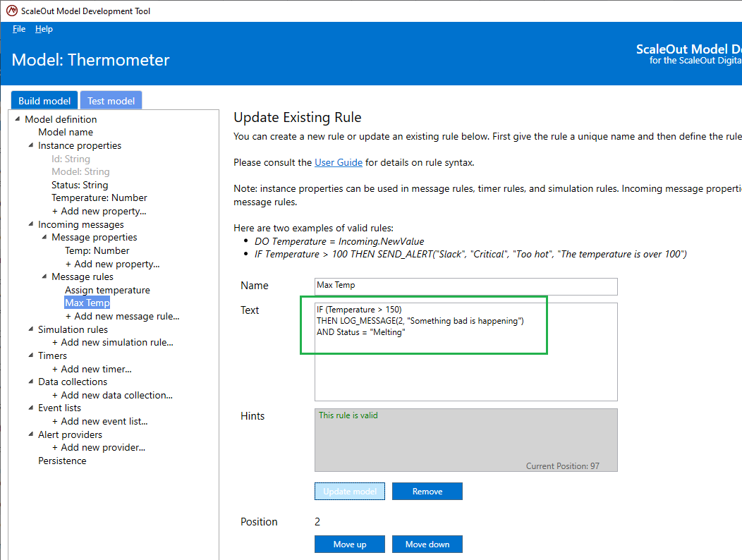742x560 pixels.
Task: Switch to the Build model tab
Action: [44, 101]
